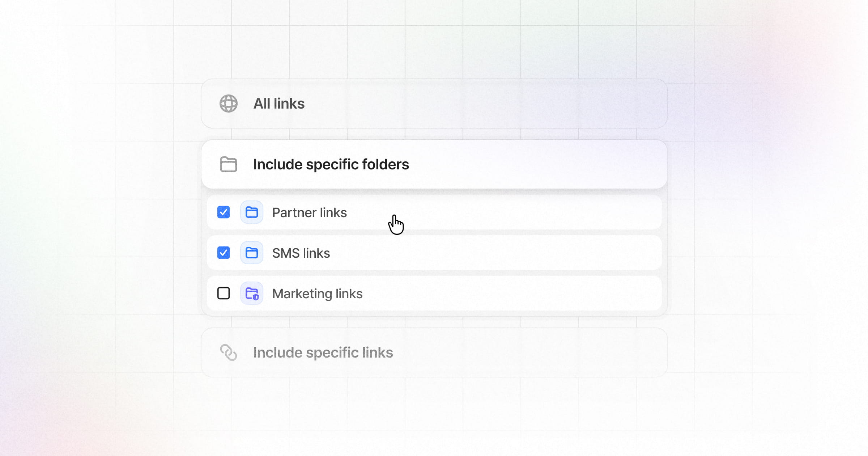The image size is (868, 456).
Task: Click the blue folder icon for Partner links
Action: point(252,212)
